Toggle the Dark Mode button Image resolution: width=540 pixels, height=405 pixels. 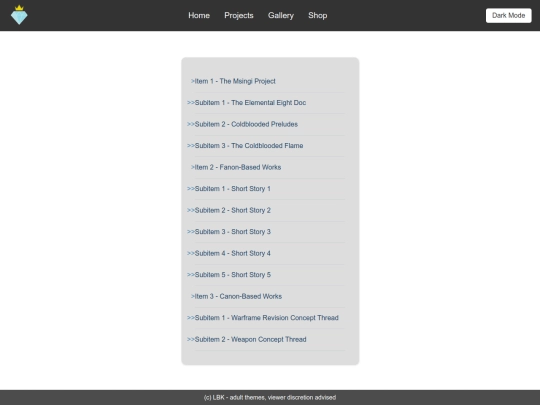pyautogui.click(x=508, y=15)
